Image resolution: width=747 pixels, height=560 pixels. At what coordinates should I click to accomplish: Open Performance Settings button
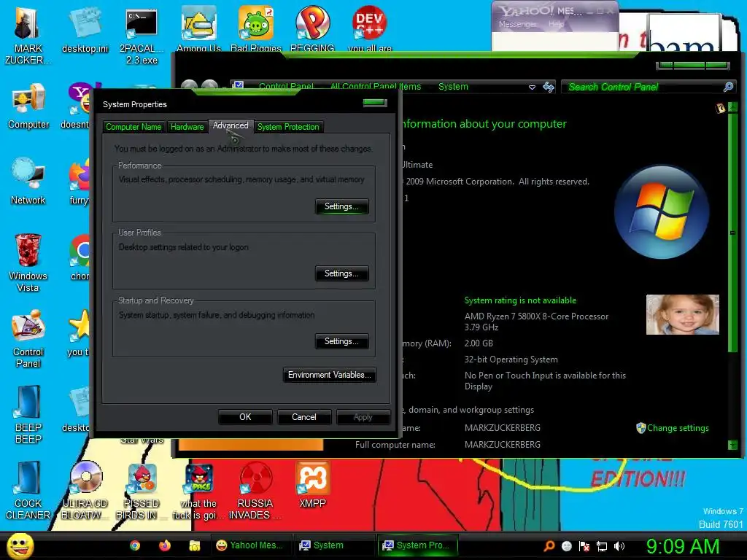pyautogui.click(x=341, y=206)
